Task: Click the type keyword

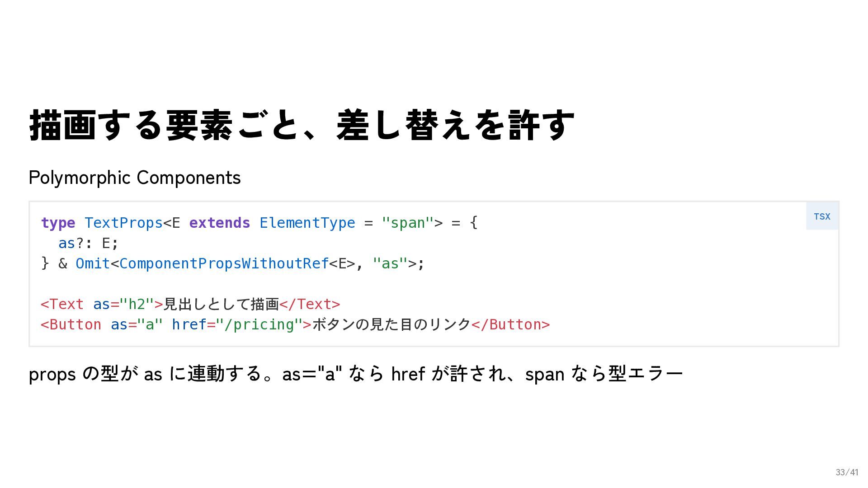Action: (58, 223)
